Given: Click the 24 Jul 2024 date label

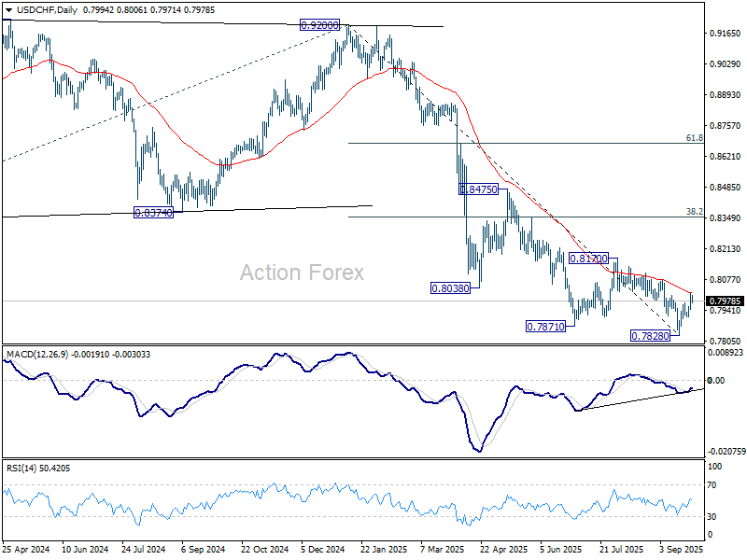Looking at the screenshot, I should pos(144,549).
